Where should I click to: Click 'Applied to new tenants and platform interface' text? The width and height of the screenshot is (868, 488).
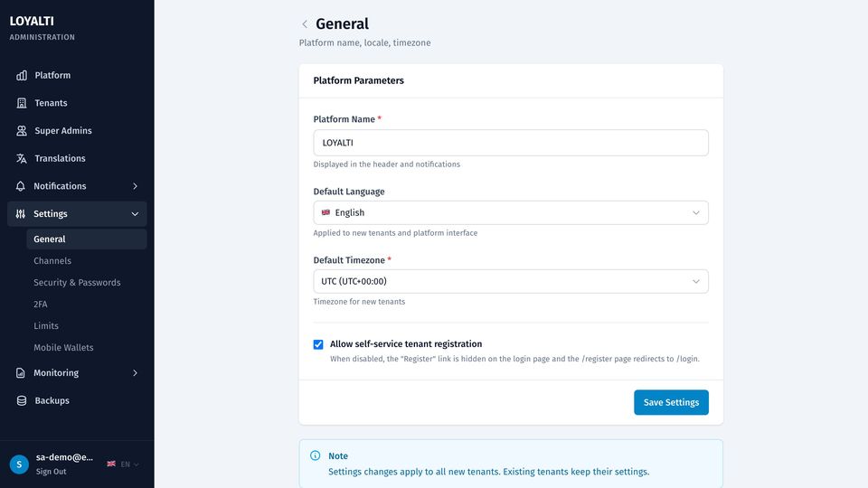[395, 233]
